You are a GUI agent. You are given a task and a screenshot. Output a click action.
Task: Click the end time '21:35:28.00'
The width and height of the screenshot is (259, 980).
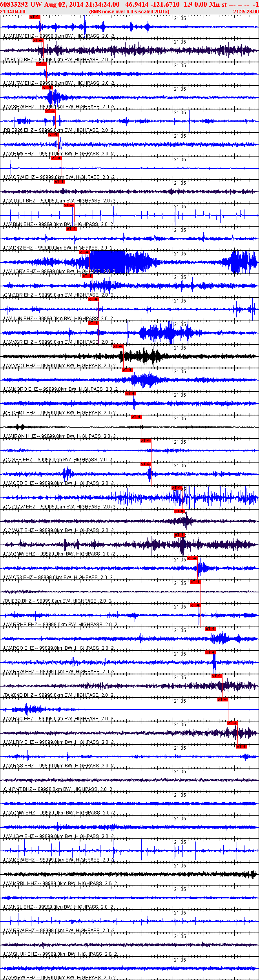tap(246, 12)
